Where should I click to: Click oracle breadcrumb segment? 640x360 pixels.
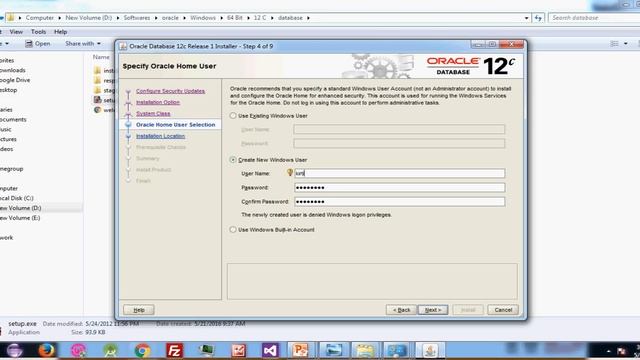click(x=170, y=18)
